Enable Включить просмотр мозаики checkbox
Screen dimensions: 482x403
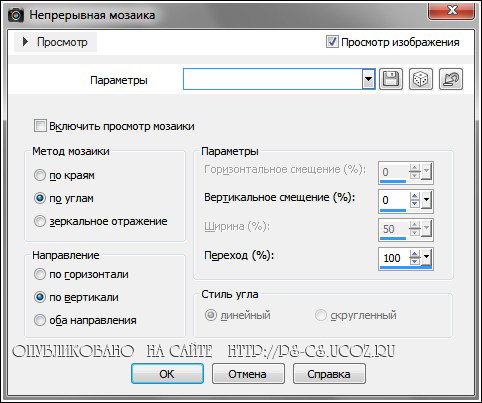[x=40, y=126]
